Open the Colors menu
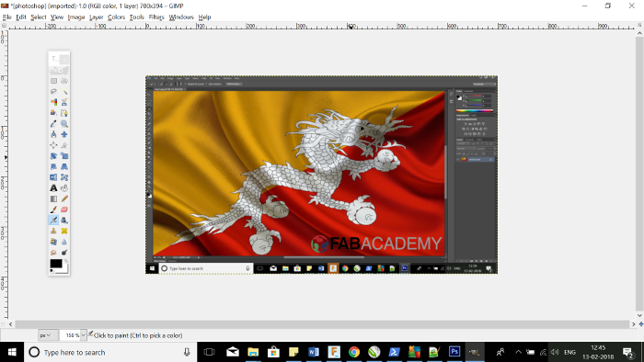The image size is (644, 362). 116,17
